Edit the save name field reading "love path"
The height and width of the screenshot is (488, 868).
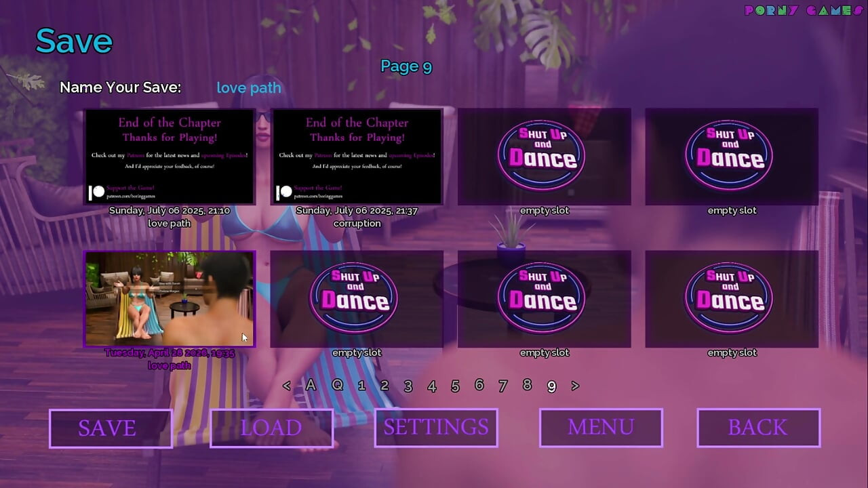pos(249,87)
